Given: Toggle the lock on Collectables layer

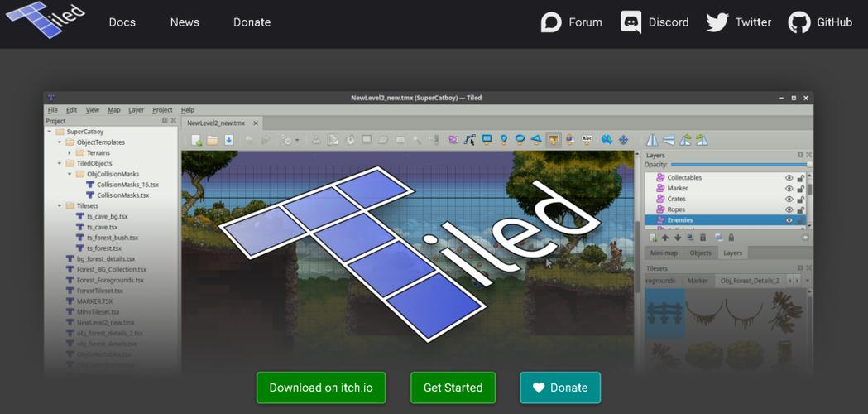Looking at the screenshot, I should pos(800,178).
